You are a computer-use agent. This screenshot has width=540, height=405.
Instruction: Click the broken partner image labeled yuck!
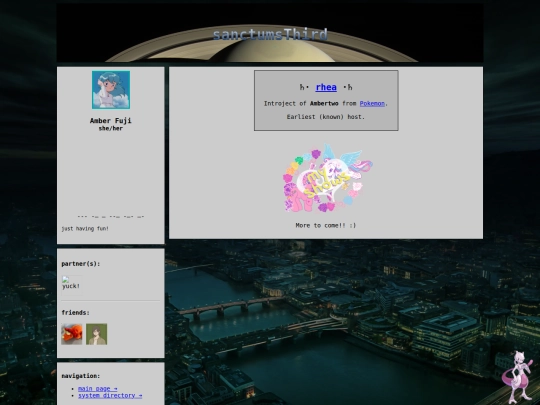[72, 285]
